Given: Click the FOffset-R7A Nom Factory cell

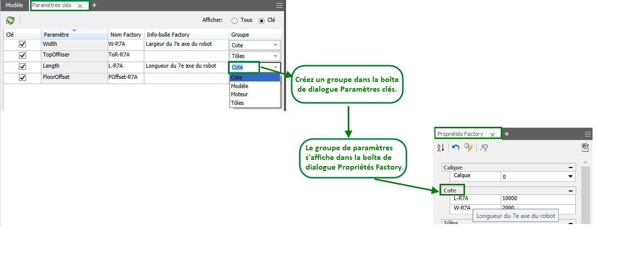Looking at the screenshot, I should 126,78.
